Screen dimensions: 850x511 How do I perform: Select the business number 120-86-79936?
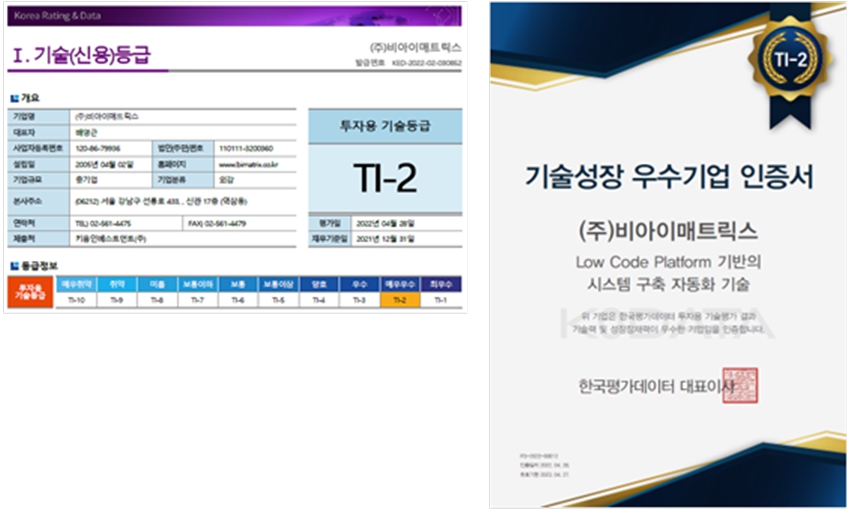(x=98, y=148)
